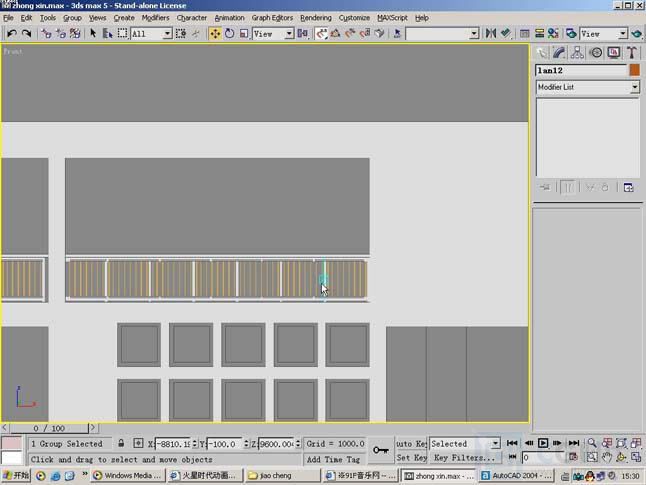Activate Select and Scale tool
646x485 pixels.
pyautogui.click(x=244, y=33)
